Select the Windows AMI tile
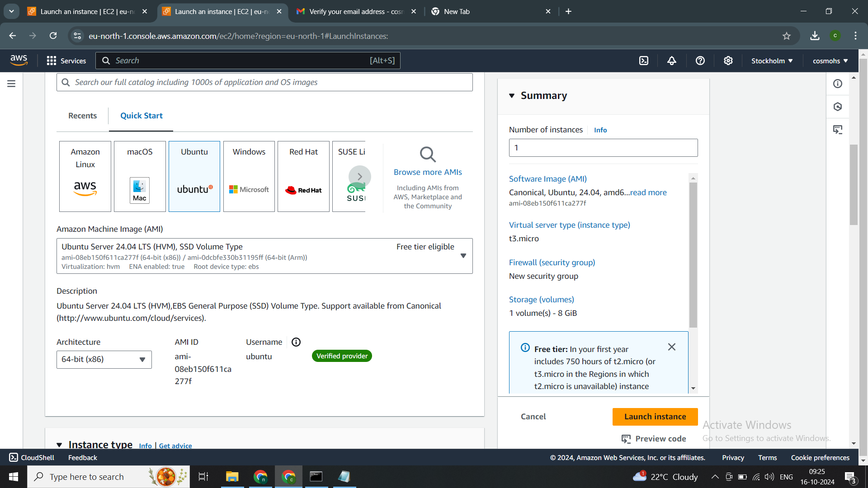 click(249, 176)
